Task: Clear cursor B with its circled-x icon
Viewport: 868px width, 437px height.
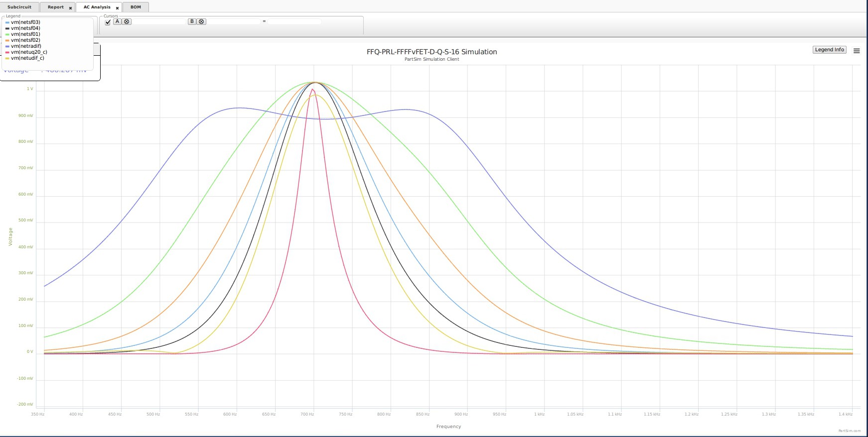Action: coord(201,21)
